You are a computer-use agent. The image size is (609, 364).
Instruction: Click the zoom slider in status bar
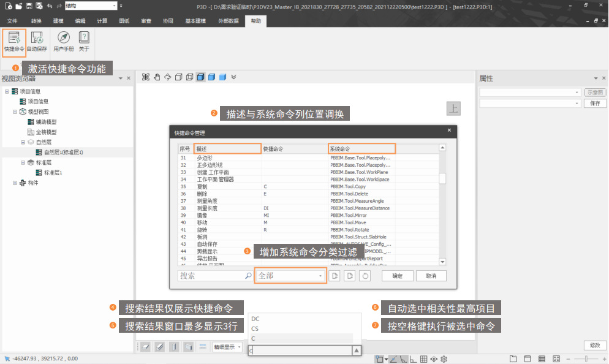point(586,358)
